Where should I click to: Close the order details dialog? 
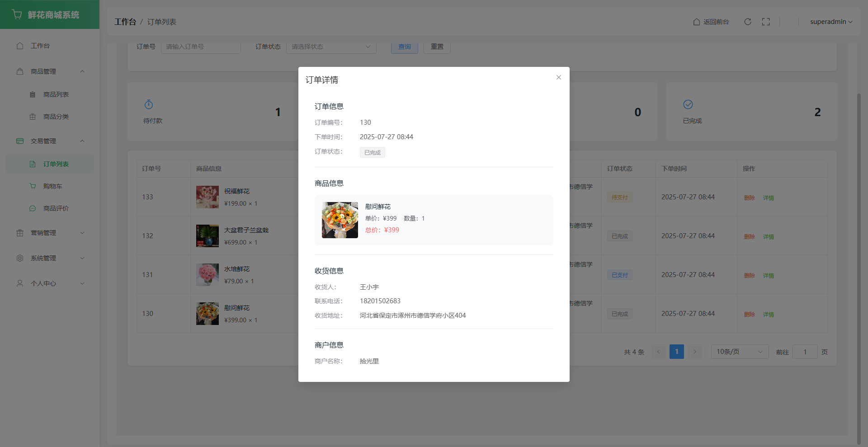coord(559,77)
